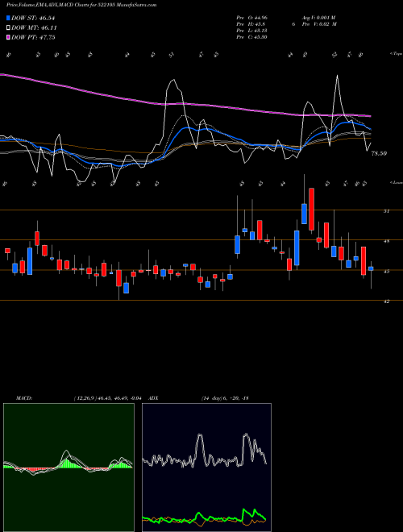
Task: Select the 'DOW ST: 46.54' legend label
Action: pos(33,18)
